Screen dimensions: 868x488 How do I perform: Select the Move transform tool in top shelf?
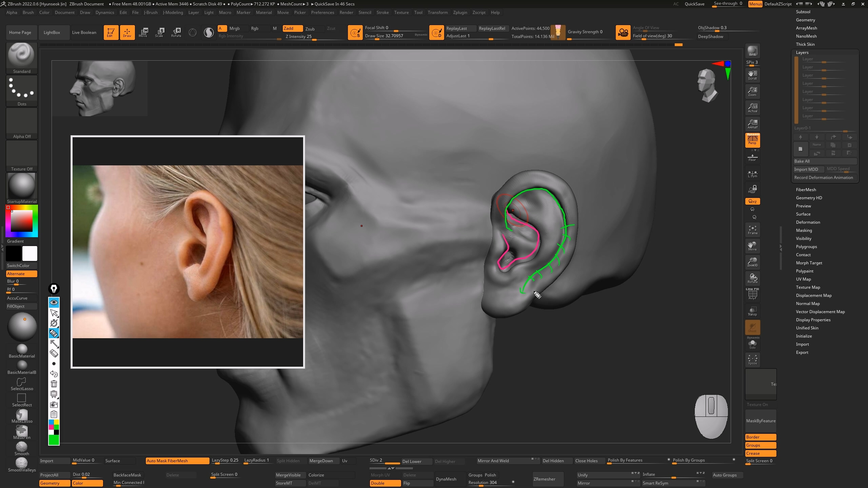(143, 32)
